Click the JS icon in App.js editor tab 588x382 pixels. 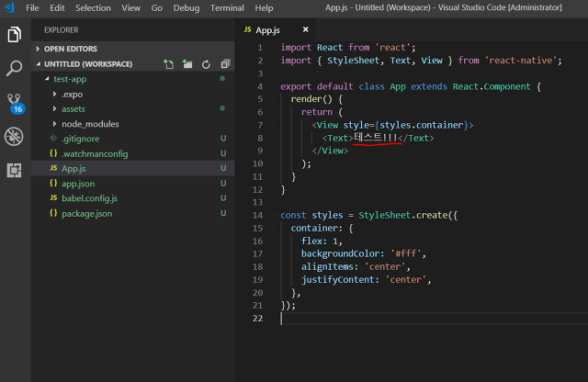247,29
